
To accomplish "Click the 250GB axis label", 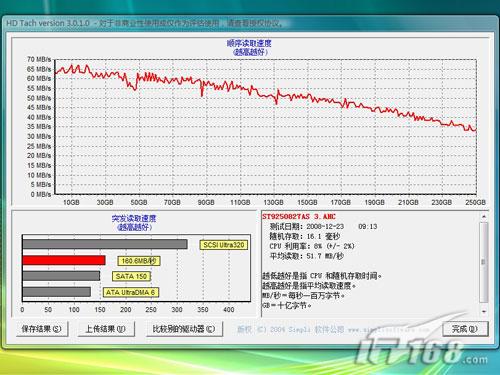I will pos(476,202).
